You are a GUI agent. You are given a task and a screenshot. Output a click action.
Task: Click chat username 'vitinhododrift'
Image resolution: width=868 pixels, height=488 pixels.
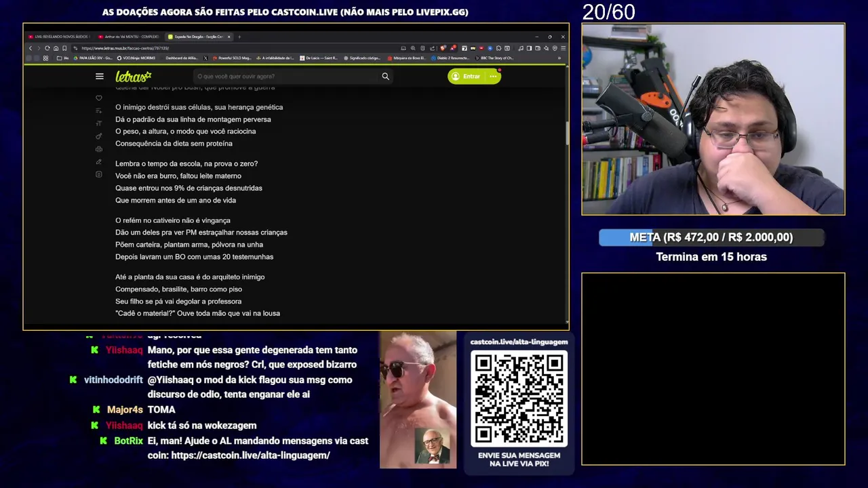pos(113,380)
